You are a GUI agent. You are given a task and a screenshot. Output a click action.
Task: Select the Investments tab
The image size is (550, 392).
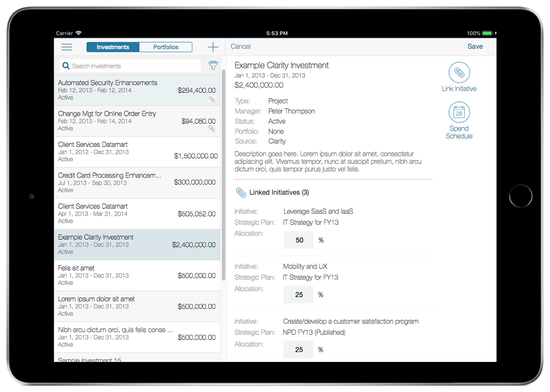pyautogui.click(x=113, y=47)
